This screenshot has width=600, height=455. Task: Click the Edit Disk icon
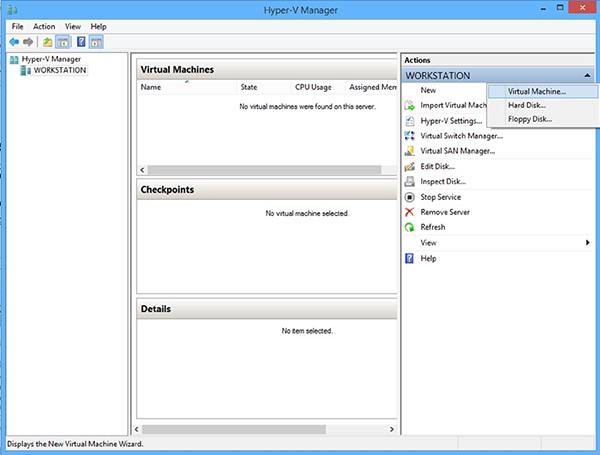tap(409, 166)
